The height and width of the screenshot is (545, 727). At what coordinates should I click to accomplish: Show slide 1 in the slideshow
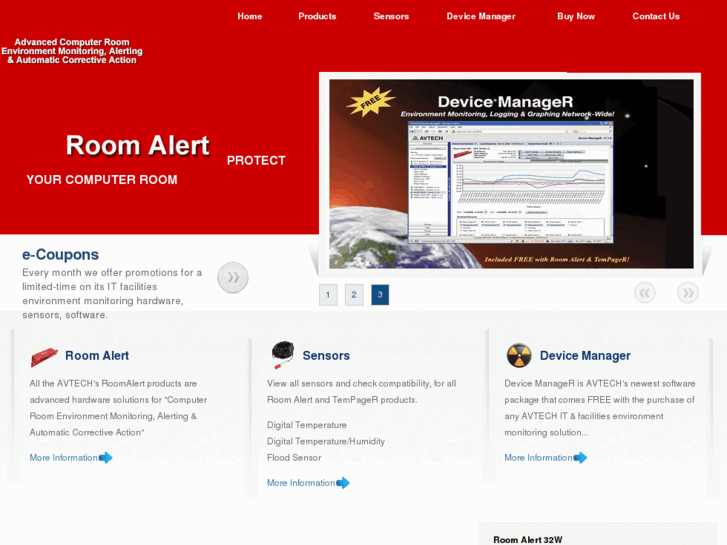(x=328, y=295)
